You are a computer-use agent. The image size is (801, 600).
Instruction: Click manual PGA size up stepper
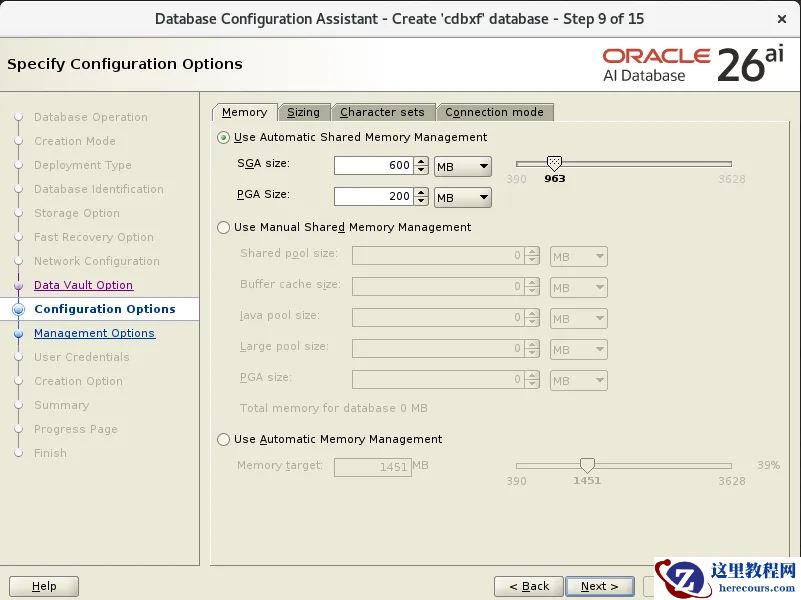click(532, 376)
